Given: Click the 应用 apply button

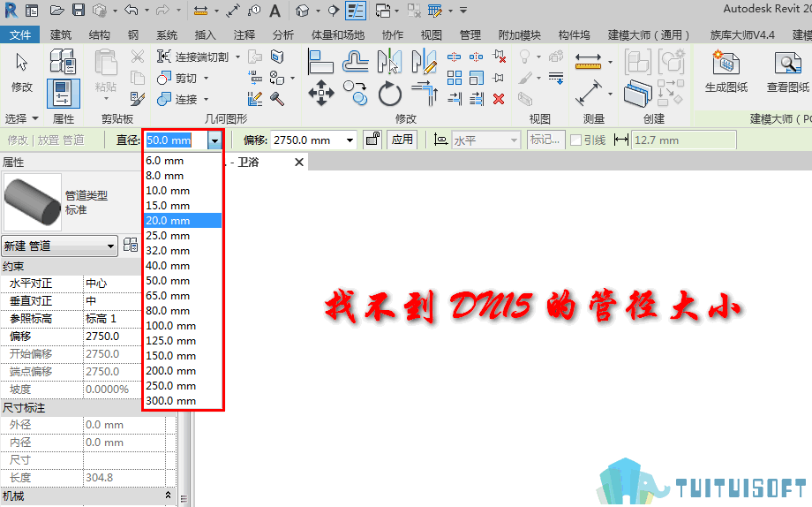Looking at the screenshot, I should click(402, 140).
